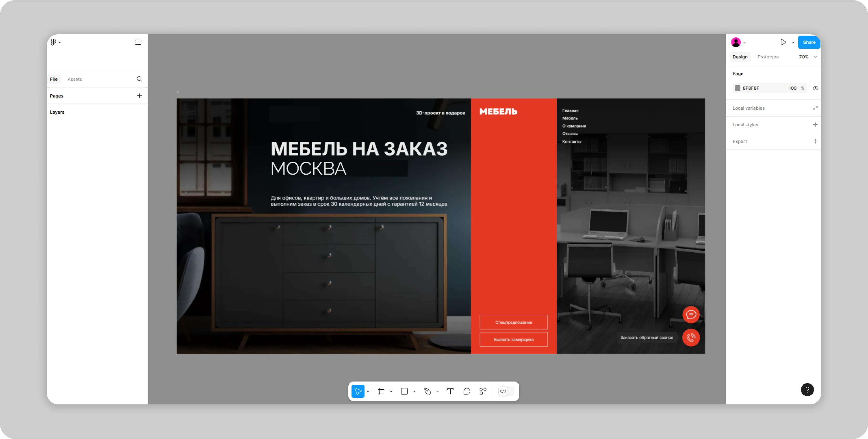Open the Local variables settings icon

815,108
